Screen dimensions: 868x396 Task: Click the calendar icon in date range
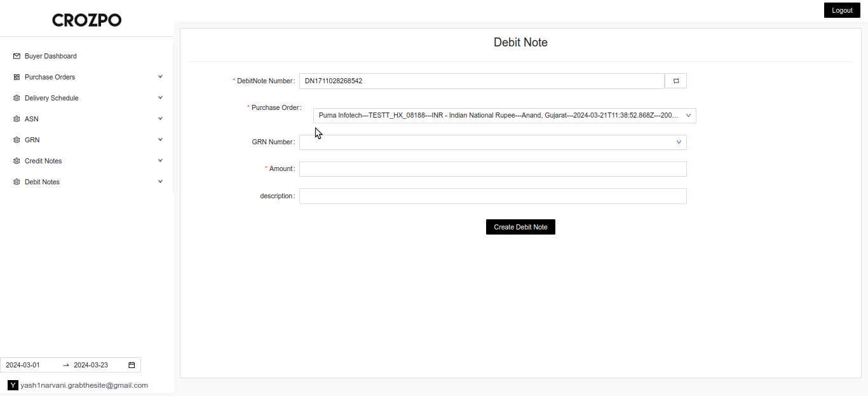(x=132, y=365)
